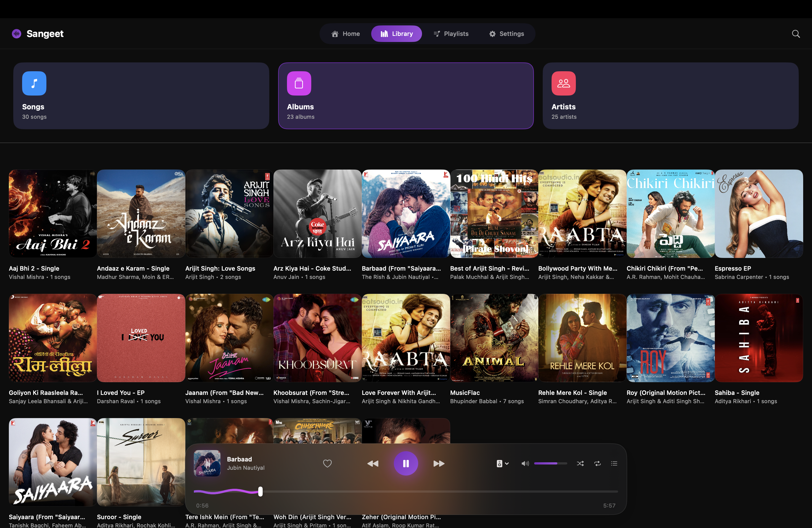The height and width of the screenshot is (528, 812).
Task: Open Andaaz e Karam album cover
Action: pos(141,213)
